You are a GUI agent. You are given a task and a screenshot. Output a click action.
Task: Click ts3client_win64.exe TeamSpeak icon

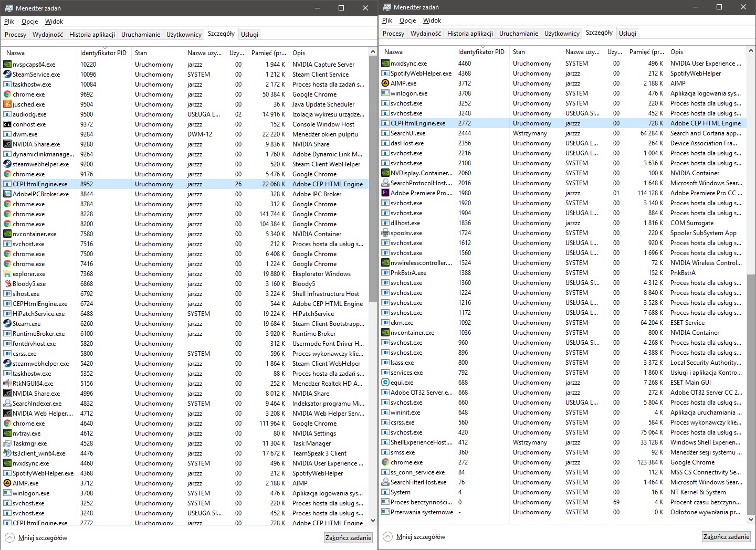pyautogui.click(x=7, y=453)
